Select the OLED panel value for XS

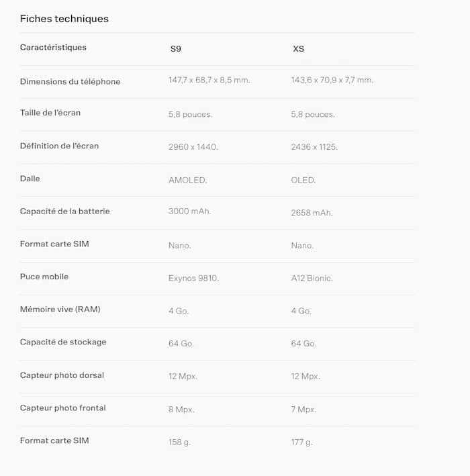click(x=303, y=181)
